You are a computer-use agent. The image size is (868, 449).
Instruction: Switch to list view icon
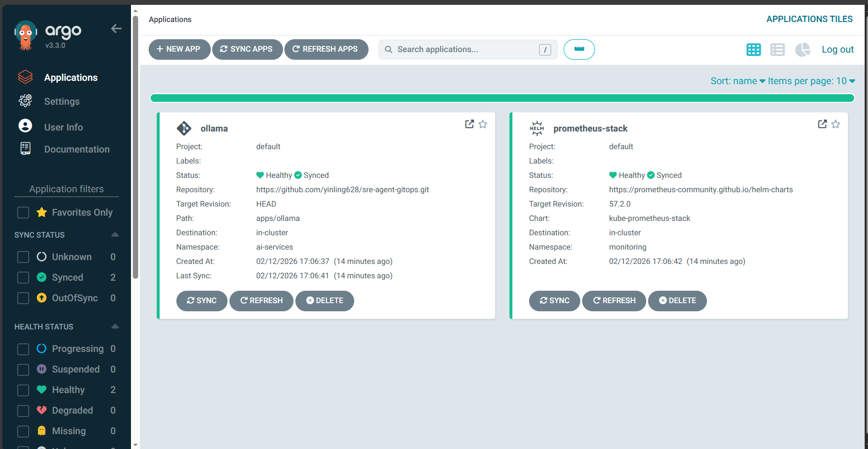click(778, 49)
